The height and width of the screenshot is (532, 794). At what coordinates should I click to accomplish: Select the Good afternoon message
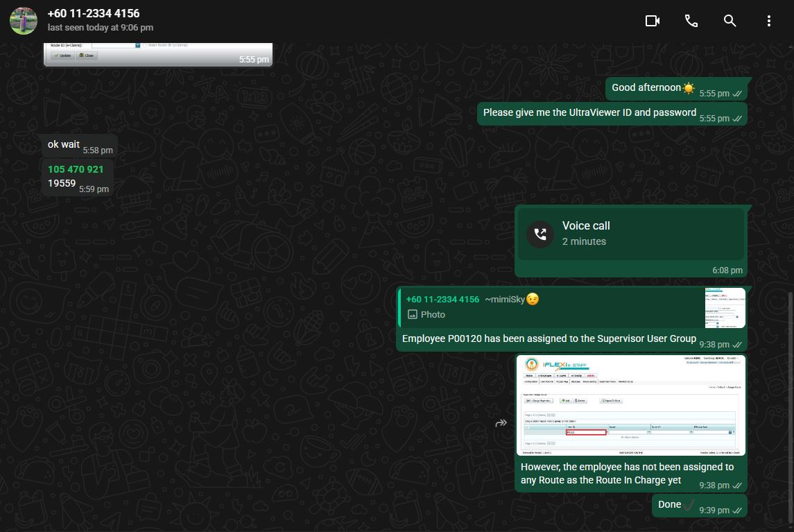tap(676, 89)
